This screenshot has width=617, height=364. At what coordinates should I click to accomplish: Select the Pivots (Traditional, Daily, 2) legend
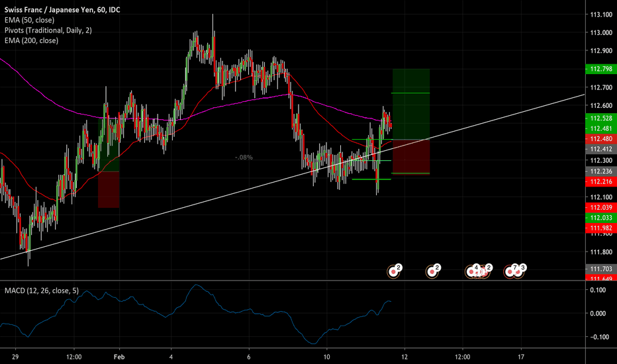click(48, 30)
